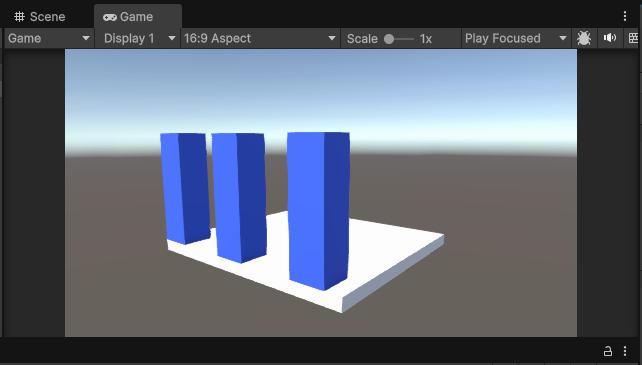The width and height of the screenshot is (642, 365).
Task: Click the grid icon right of the speaker
Action: click(x=633, y=38)
